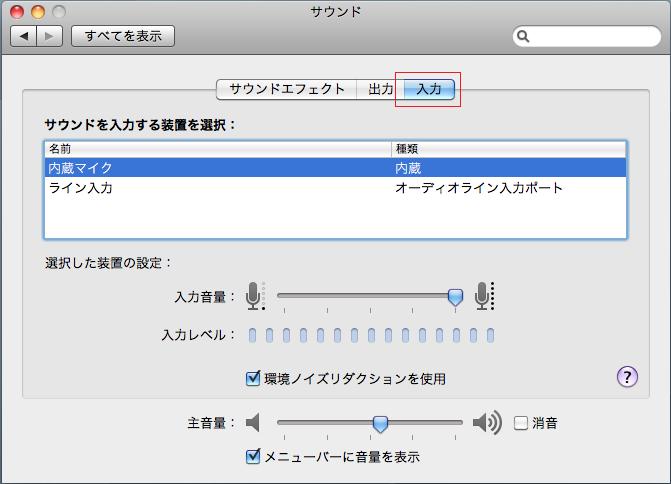The width and height of the screenshot is (671, 484).
Task: Enable the 消音 mute checkbox
Action: (x=520, y=423)
